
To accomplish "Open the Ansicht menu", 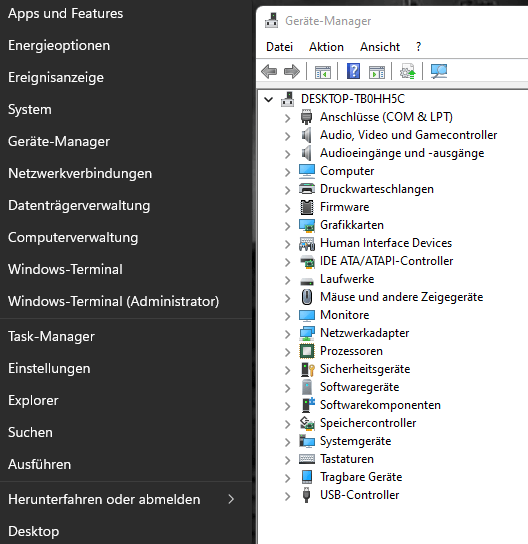I will [x=380, y=47].
